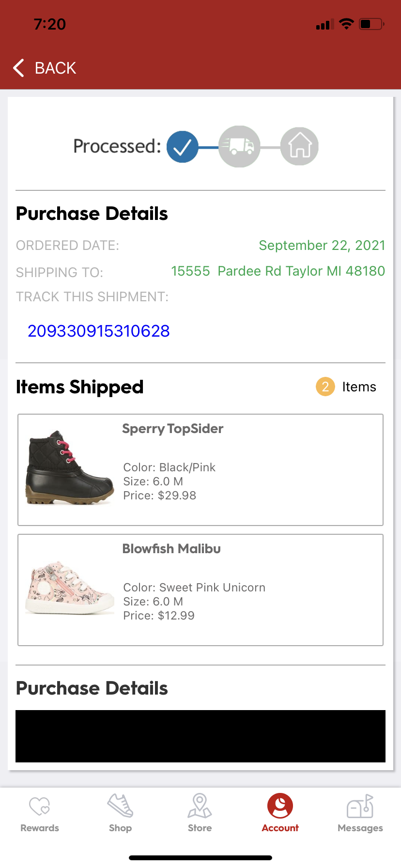
Task: Tap the Blowfish Malibu sneaker image
Action: [x=70, y=588]
